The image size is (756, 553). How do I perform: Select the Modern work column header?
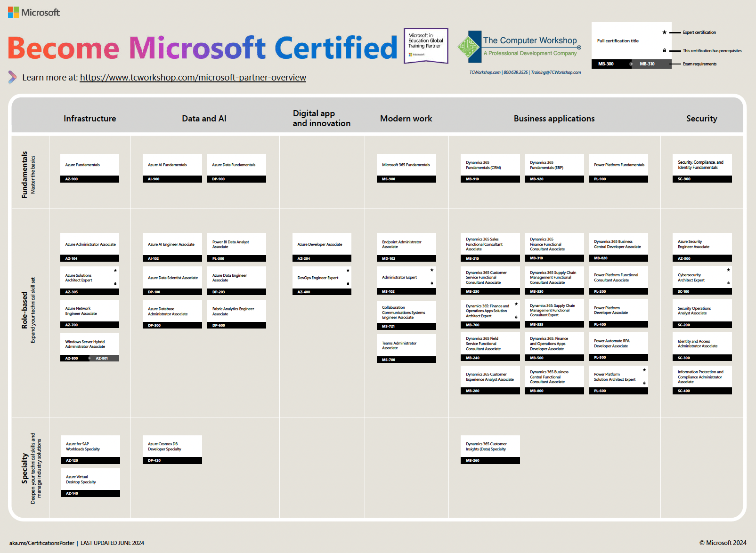click(406, 119)
